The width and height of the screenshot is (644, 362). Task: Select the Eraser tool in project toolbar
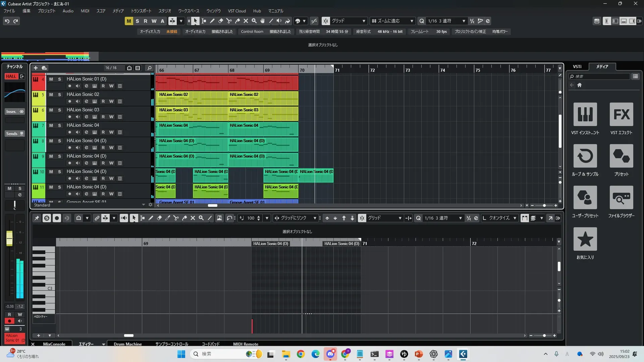[x=221, y=21]
